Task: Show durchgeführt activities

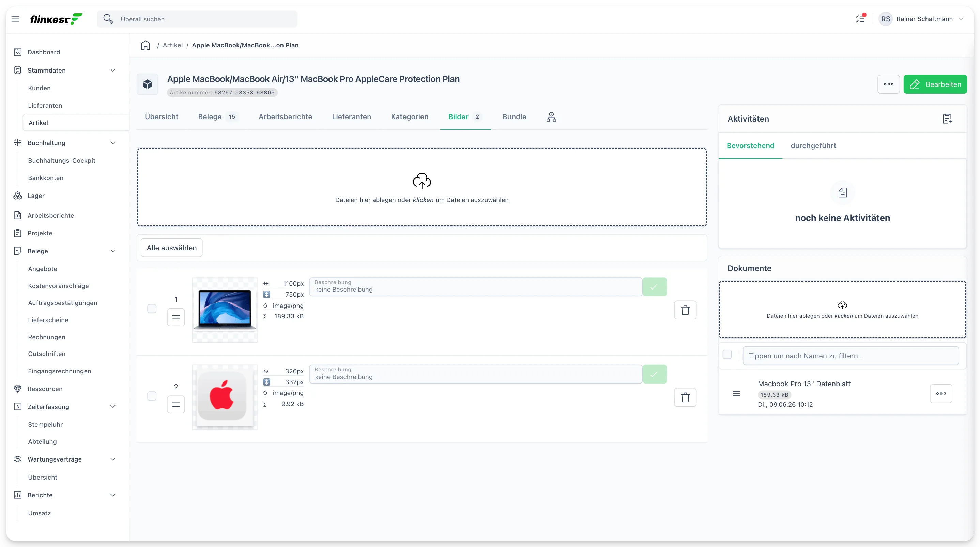Action: pos(813,146)
